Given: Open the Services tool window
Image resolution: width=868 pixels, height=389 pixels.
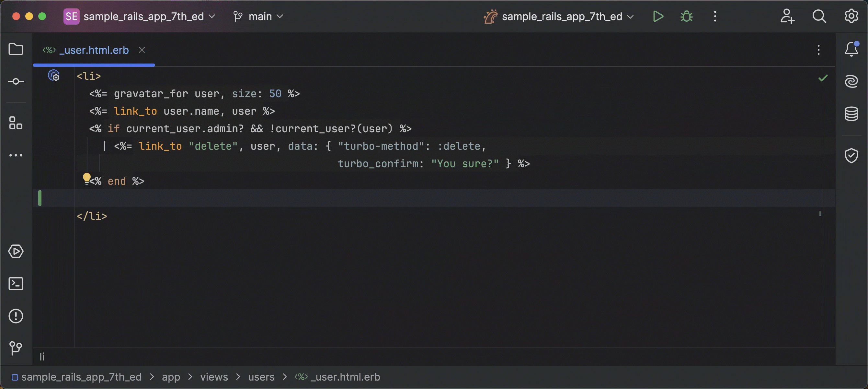Looking at the screenshot, I should (16, 251).
